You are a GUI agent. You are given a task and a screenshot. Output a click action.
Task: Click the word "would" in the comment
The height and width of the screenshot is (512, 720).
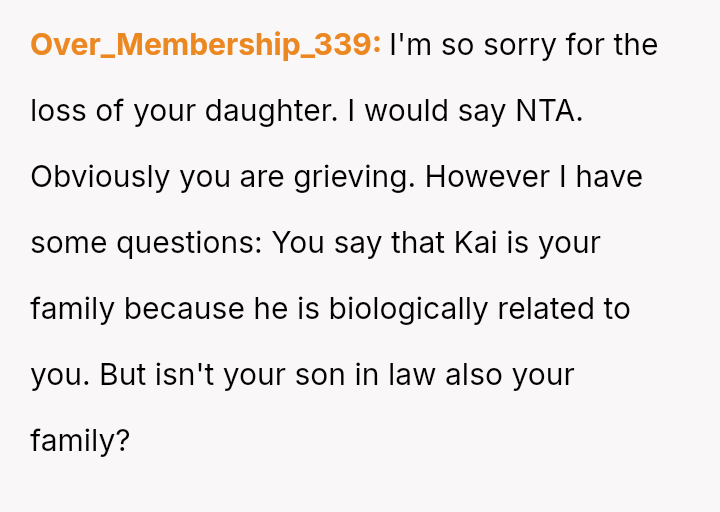(407, 111)
